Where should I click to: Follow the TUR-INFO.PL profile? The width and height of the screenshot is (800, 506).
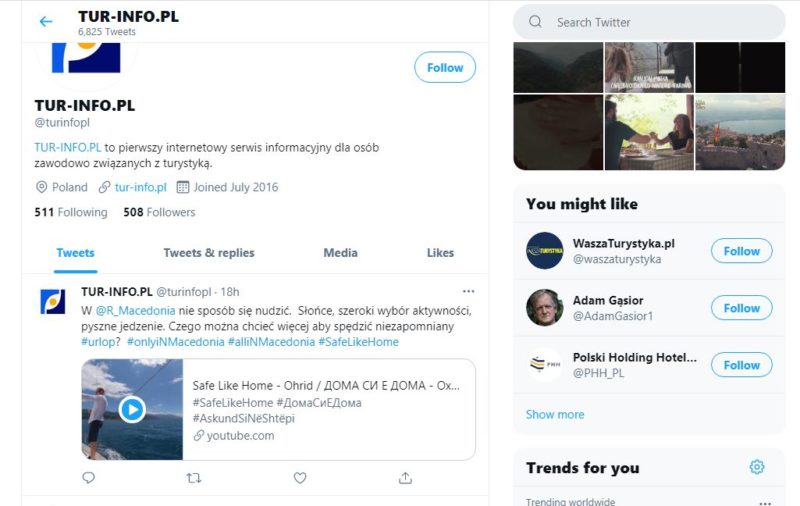(x=445, y=67)
